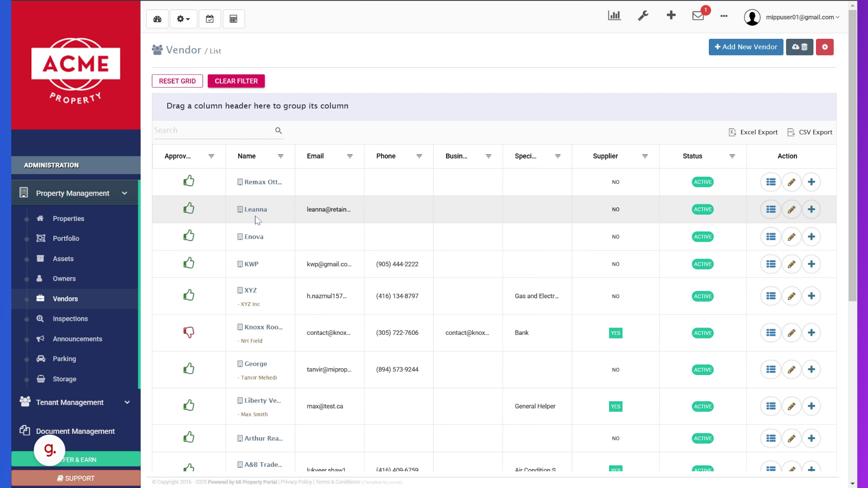The image size is (868, 488).
Task: Open filter menu for Status column
Action: (732, 156)
